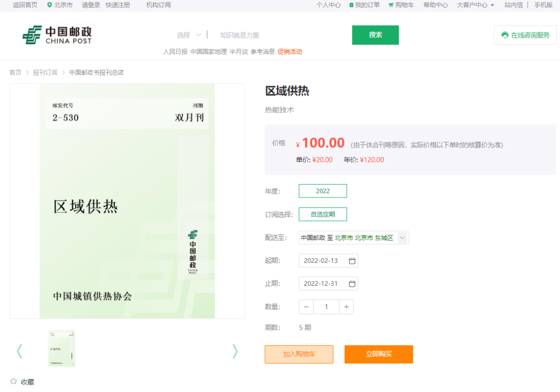Click the China Post logo
The height and width of the screenshot is (392, 560).
[57, 35]
